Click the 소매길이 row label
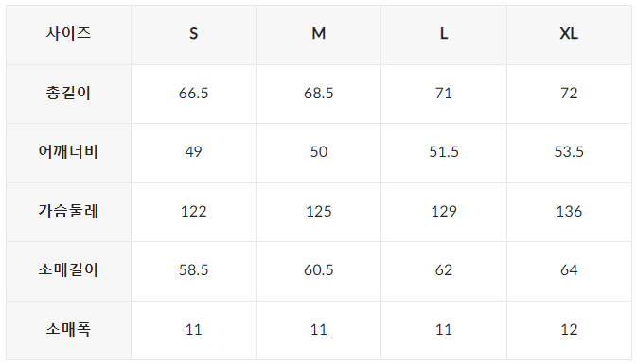This screenshot has width=637, height=364. (x=68, y=269)
